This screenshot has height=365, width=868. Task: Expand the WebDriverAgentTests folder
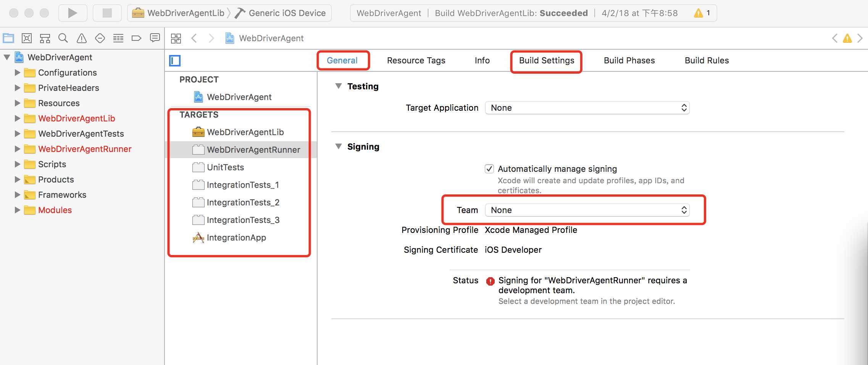(x=17, y=134)
